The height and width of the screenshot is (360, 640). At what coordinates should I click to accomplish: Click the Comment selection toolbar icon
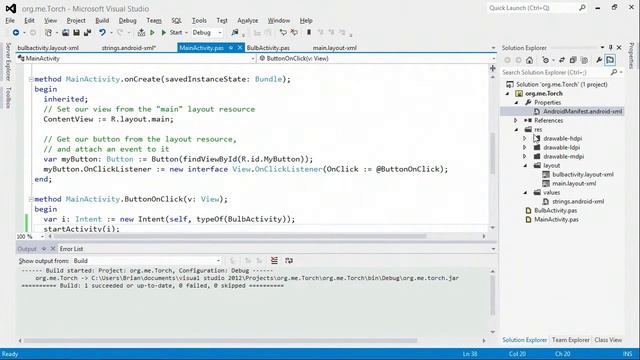[283, 33]
